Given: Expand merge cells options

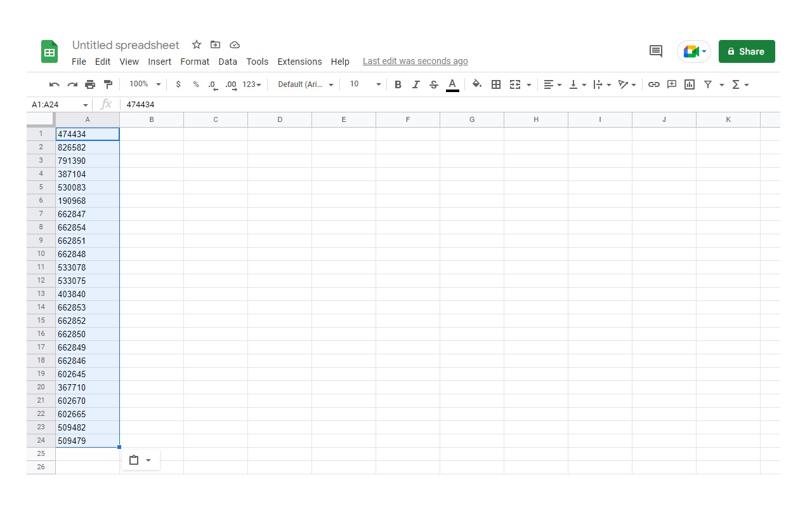Looking at the screenshot, I should click(529, 84).
